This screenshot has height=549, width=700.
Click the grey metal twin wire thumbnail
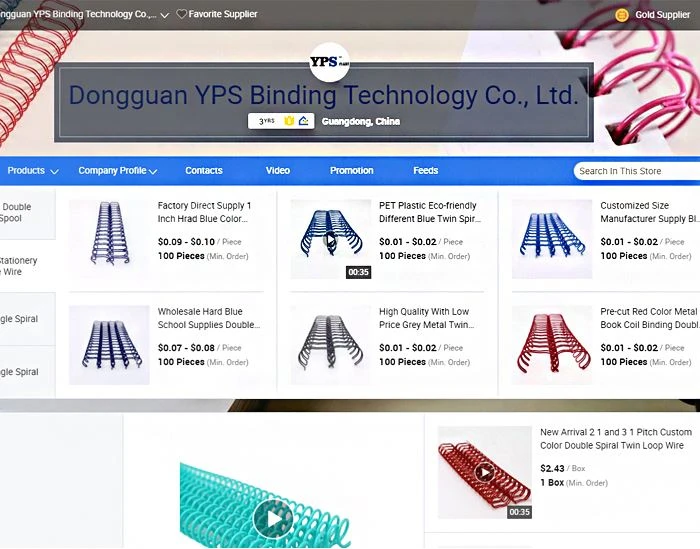tap(331, 345)
